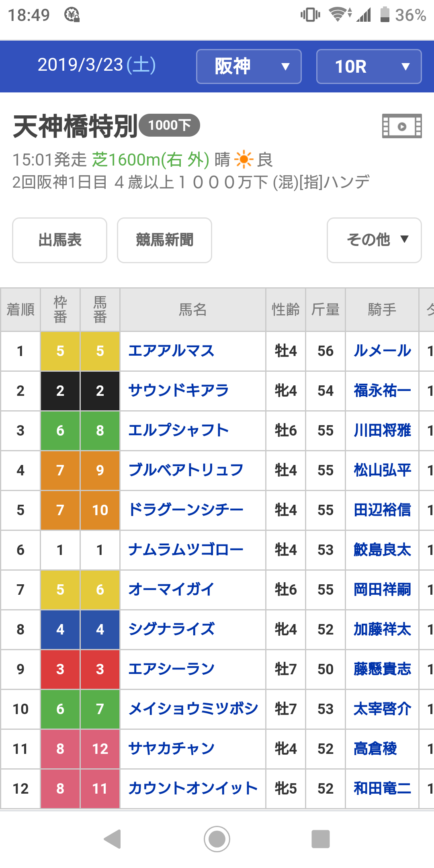Viewport: 434px width, 868px height.
Task: Tap the Wi-Fi status icon
Action: [x=340, y=14]
